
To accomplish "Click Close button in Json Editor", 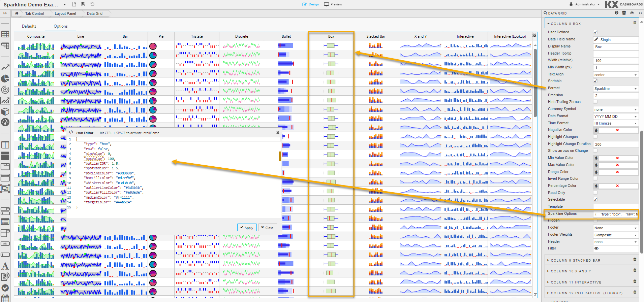I will click(267, 228).
